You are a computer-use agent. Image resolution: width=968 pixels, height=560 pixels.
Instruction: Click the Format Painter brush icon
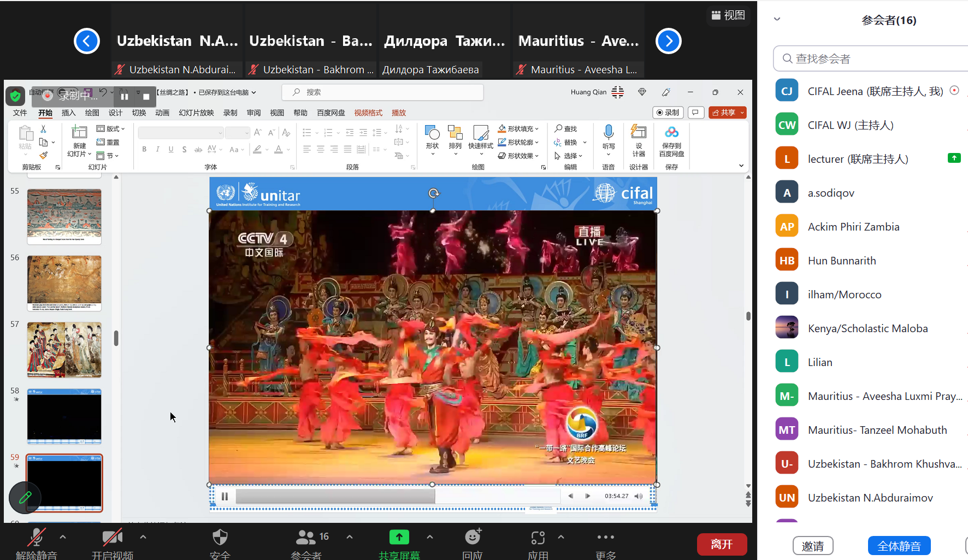click(43, 156)
